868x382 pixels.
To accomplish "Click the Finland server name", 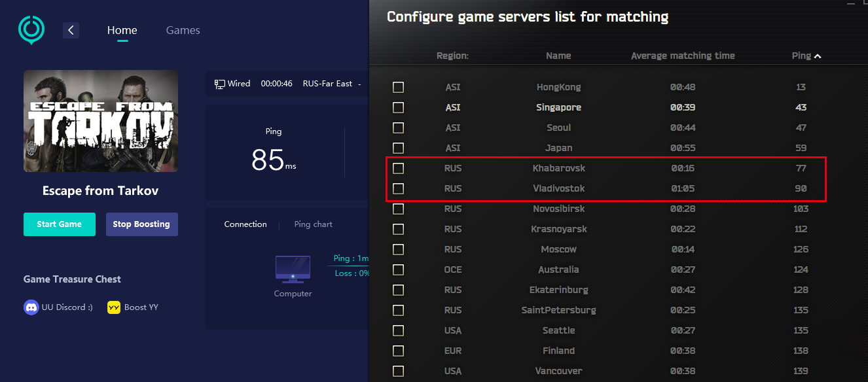I will click(558, 351).
